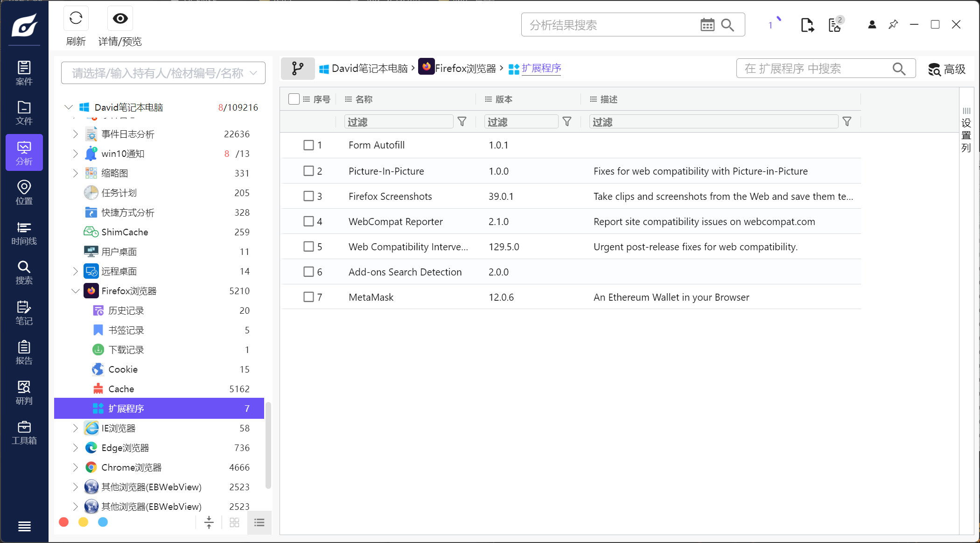The image size is (980, 543).
Task: Switch to the list view icon at the bottom
Action: coord(259,522)
